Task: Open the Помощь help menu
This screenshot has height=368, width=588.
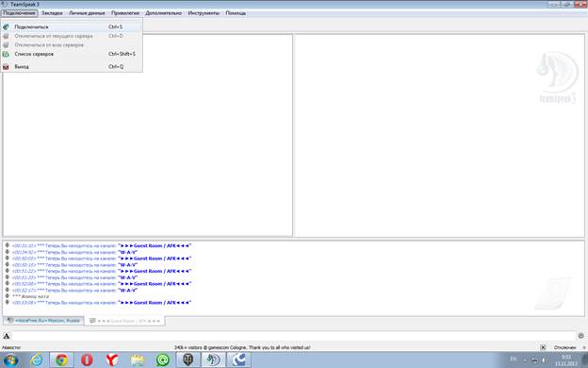Action: 236,13
